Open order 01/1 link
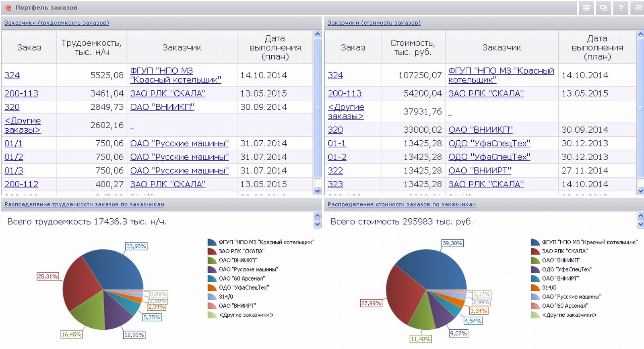This screenshot has height=349, width=644. [x=14, y=143]
